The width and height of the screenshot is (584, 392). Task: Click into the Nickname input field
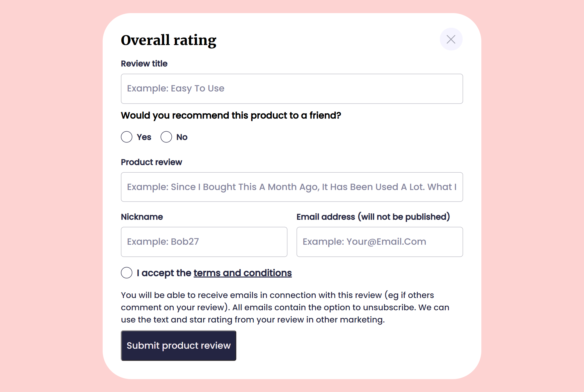pos(204,242)
